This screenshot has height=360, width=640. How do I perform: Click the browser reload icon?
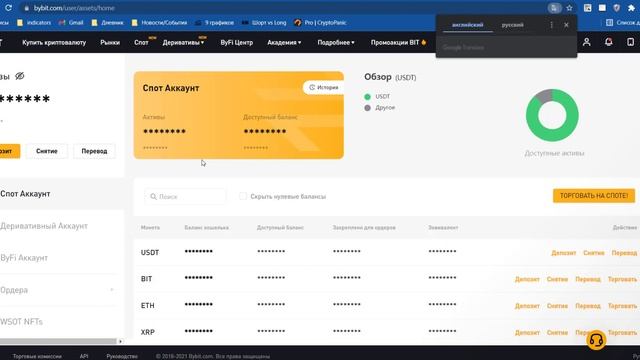[8, 8]
